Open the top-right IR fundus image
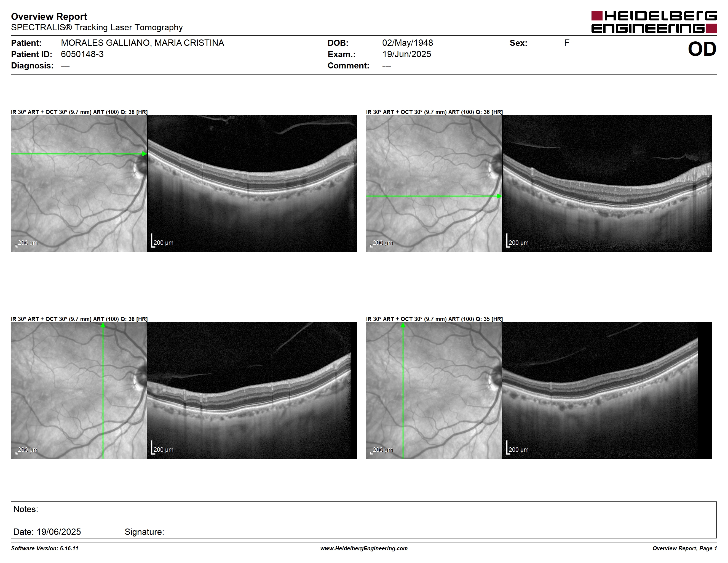This screenshot has height=563, width=728. point(434,184)
